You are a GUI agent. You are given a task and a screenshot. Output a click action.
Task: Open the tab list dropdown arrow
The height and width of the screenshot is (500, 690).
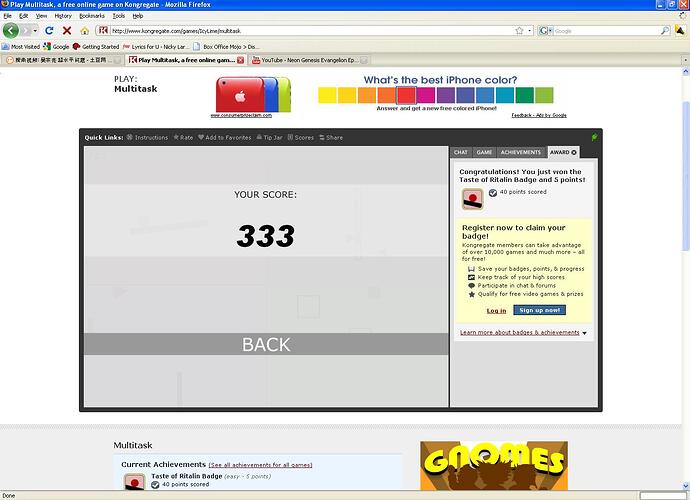coord(685,60)
